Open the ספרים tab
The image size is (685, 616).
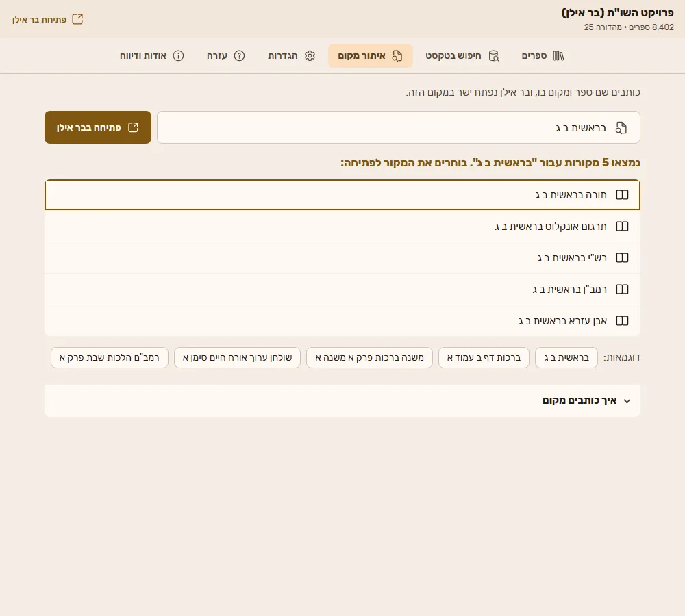543,56
